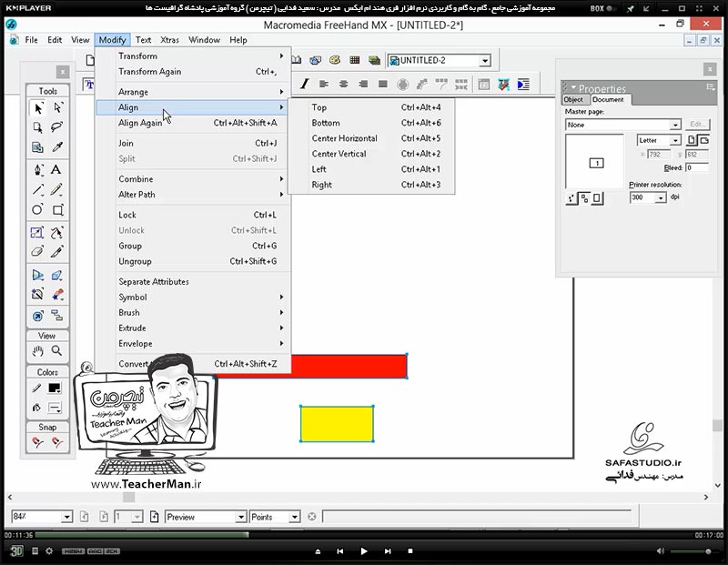Screen dimensions: 728x565
Task: Select the Pen tool
Action: coord(38,169)
